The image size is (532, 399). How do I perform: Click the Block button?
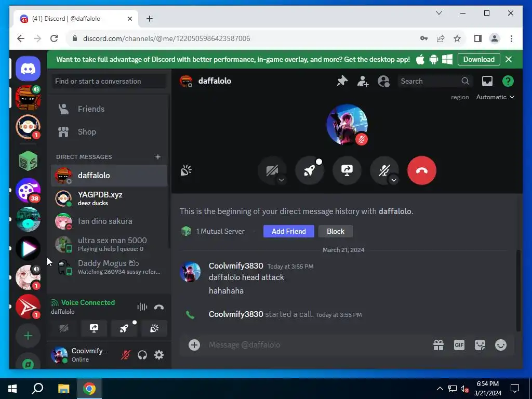click(336, 231)
